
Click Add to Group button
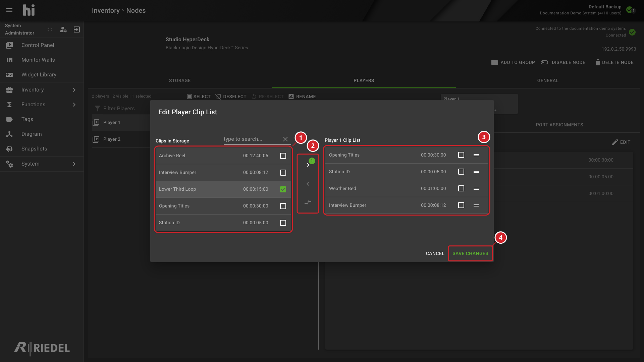[x=513, y=62]
